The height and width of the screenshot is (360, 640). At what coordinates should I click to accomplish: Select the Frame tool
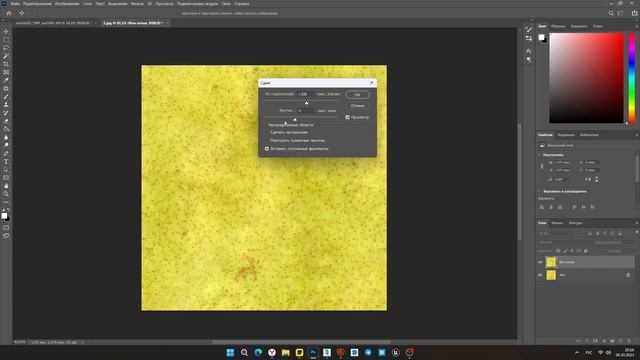[x=6, y=72]
